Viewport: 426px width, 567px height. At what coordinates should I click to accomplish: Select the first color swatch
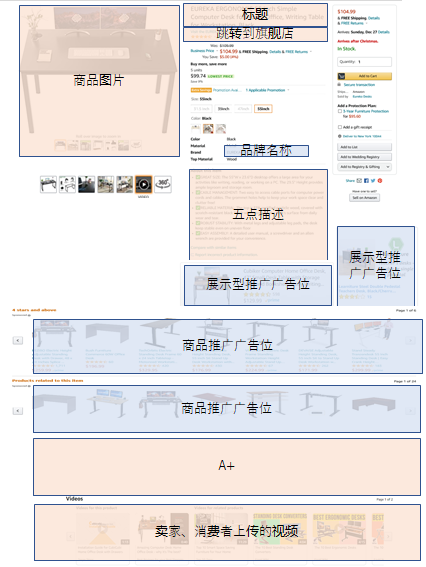(196, 128)
